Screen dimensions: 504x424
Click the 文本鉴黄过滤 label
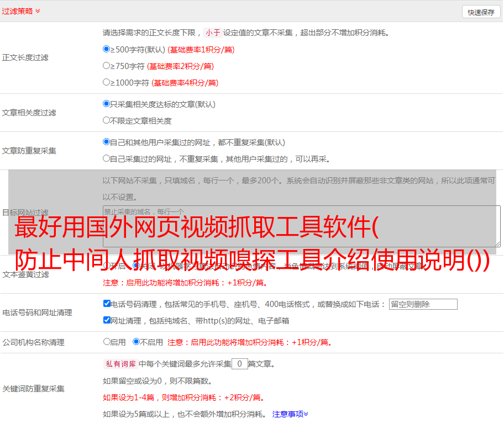[26, 274]
